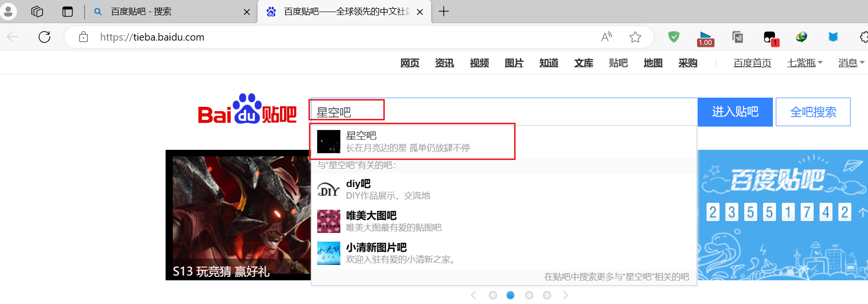This screenshot has height=304, width=868.
Task: Select the fourth carousel dot
Action: point(547,295)
